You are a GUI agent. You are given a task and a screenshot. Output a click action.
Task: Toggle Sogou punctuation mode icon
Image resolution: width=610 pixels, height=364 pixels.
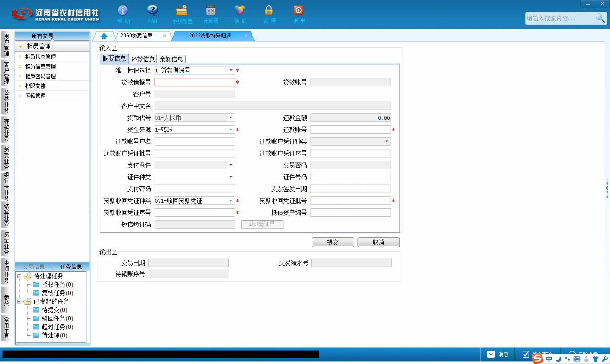point(568,359)
